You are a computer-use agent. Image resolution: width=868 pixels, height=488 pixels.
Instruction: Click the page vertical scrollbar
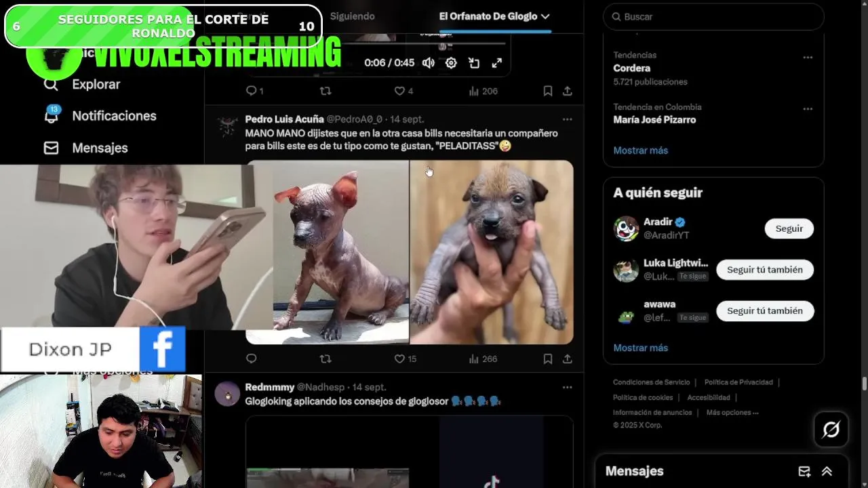pyautogui.click(x=864, y=384)
